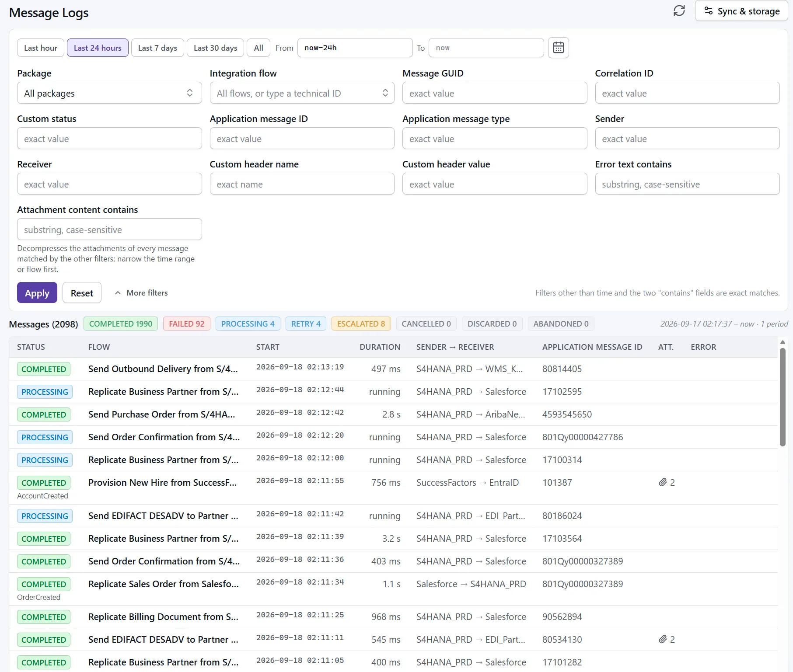Click the DURATION column header
The width and height of the screenshot is (793, 672).
tap(380, 347)
